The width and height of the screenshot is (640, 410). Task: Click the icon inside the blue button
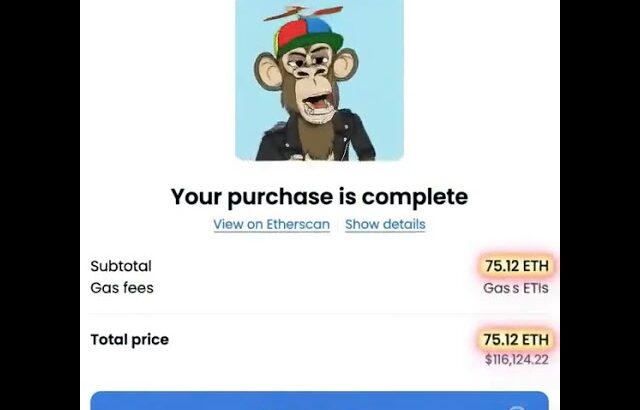[516, 404]
